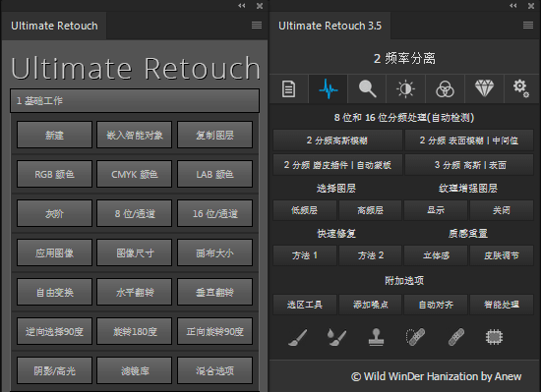541x392 pixels.
Task: Open the document tab icon in Ultimate Retouch 3.5
Action: pos(288,88)
